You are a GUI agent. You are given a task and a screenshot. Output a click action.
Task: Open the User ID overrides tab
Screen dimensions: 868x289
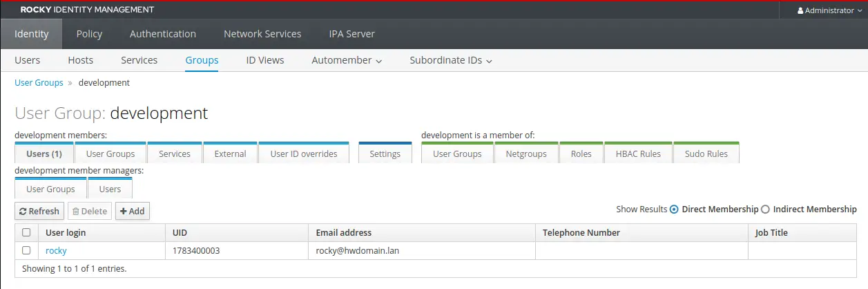(x=304, y=153)
